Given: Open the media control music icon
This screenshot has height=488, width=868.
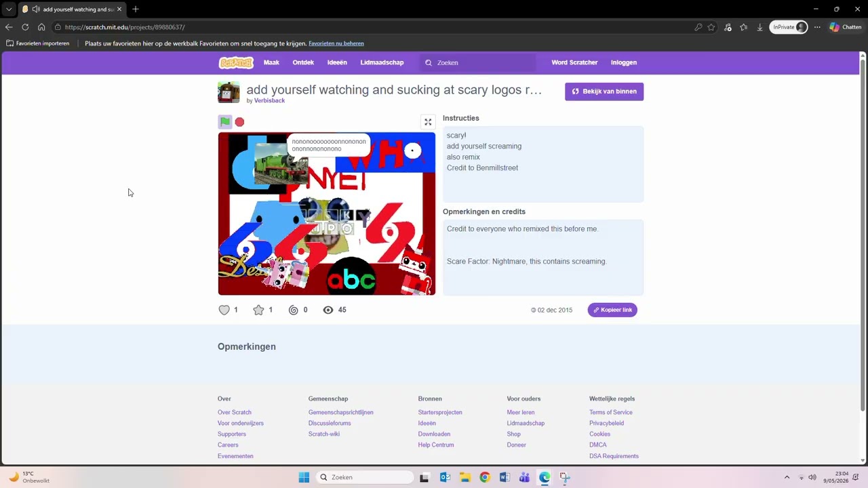Looking at the screenshot, I should pos(728,27).
